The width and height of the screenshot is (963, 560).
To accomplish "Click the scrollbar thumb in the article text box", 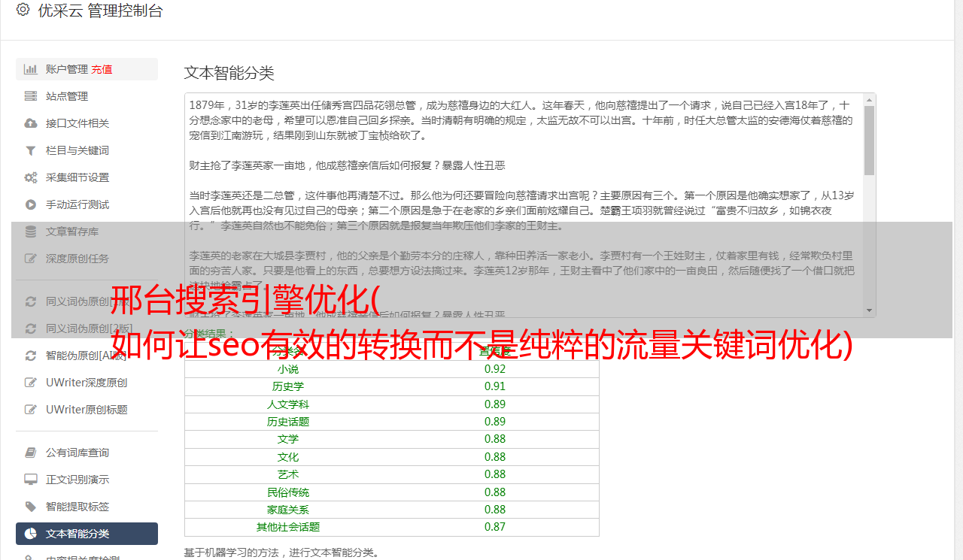I will pyautogui.click(x=869, y=140).
